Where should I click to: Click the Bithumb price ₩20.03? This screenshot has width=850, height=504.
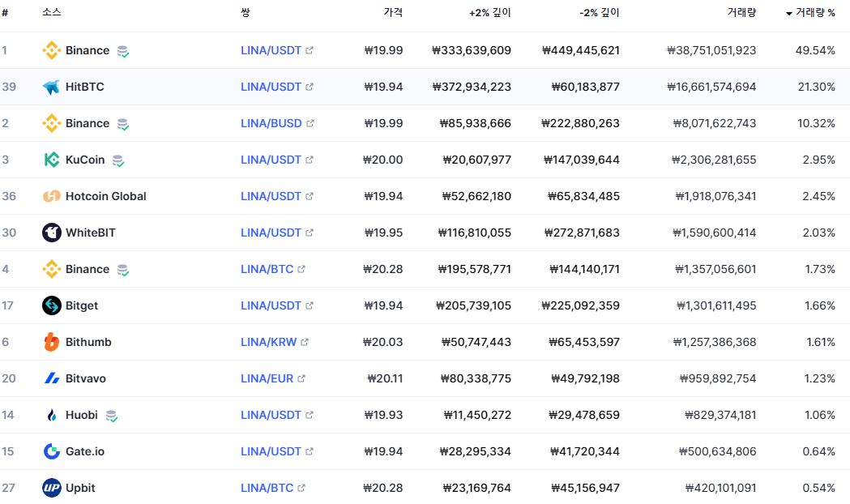pos(382,342)
